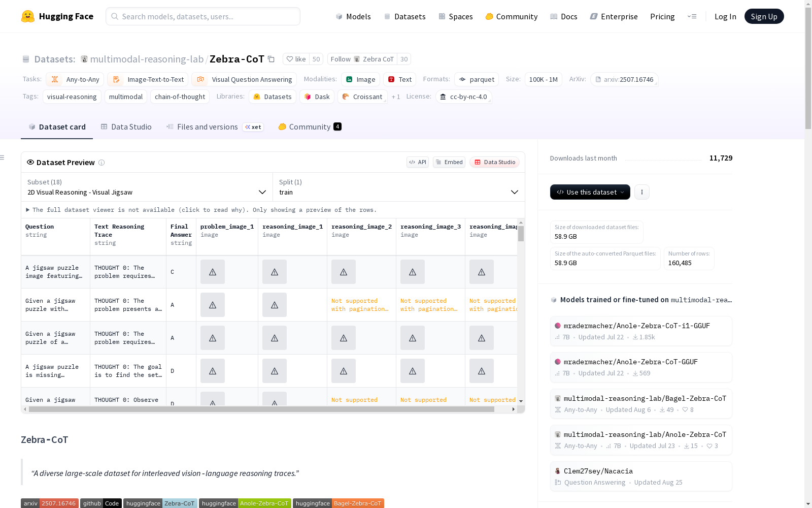Click the Hugging Face logo icon

[28, 16]
